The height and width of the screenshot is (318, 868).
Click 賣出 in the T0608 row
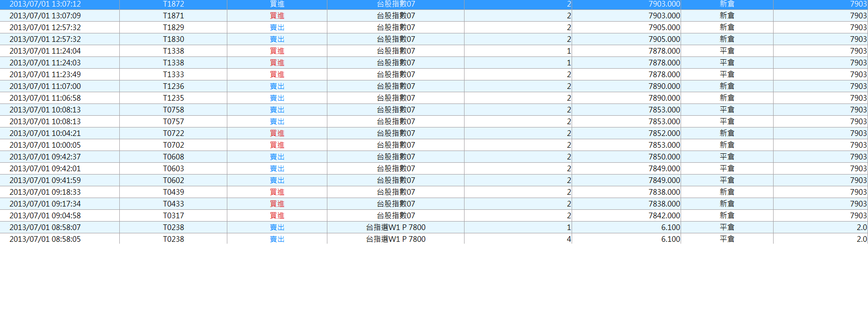coord(277,157)
